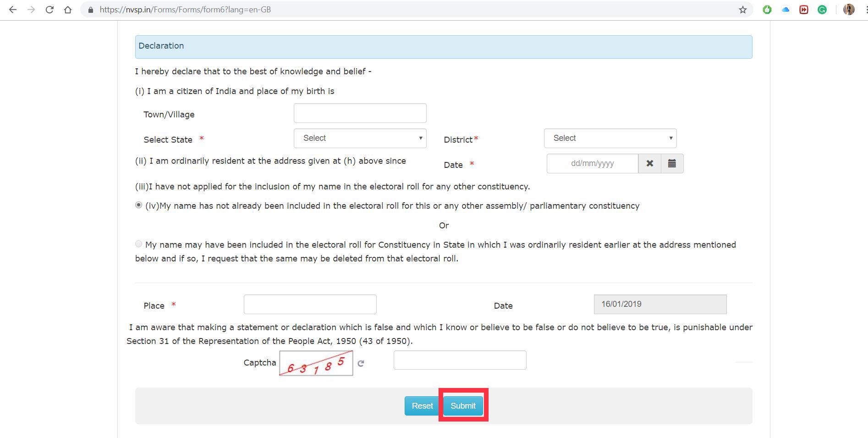Click the '(i) I am a citizen of India' text
The image size is (868, 438).
point(235,91)
